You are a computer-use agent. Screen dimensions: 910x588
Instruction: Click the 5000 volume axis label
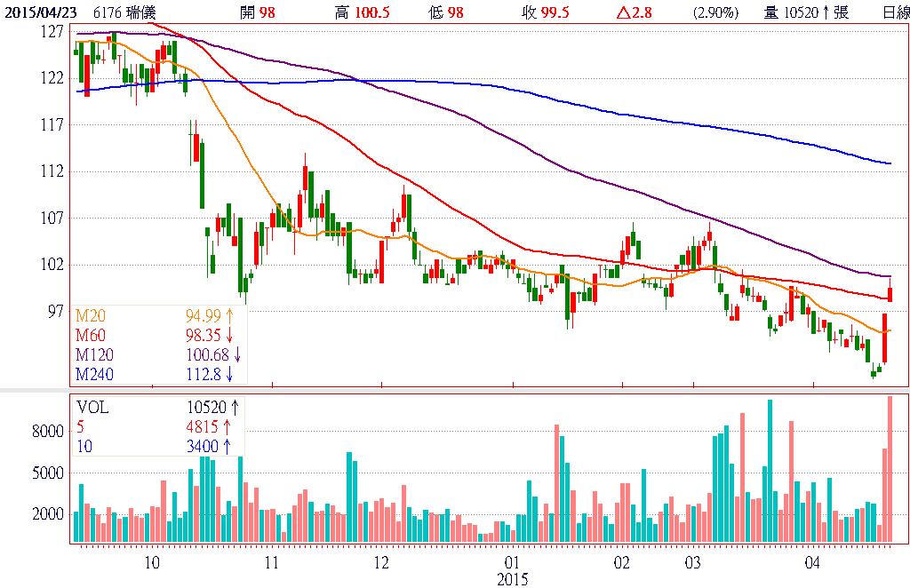point(48,473)
